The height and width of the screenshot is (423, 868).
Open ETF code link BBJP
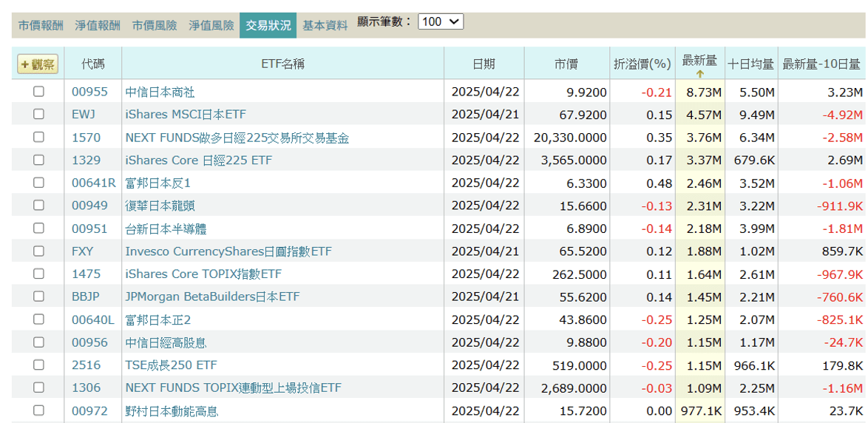click(85, 297)
